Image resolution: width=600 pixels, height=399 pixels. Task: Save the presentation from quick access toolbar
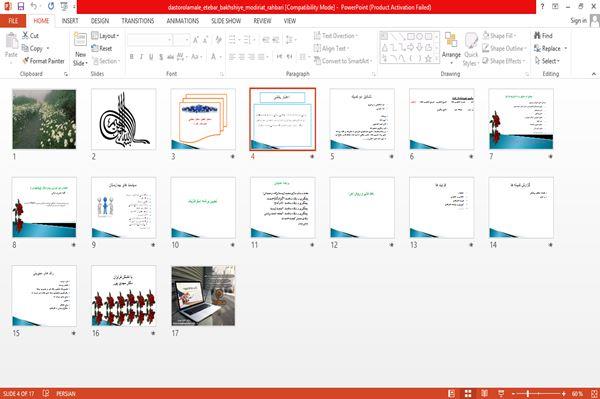point(21,7)
